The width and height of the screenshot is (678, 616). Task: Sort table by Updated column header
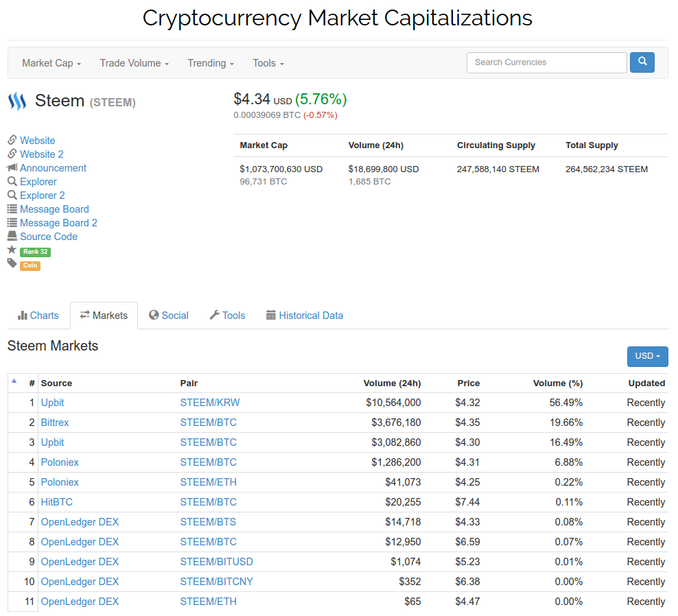(x=646, y=383)
